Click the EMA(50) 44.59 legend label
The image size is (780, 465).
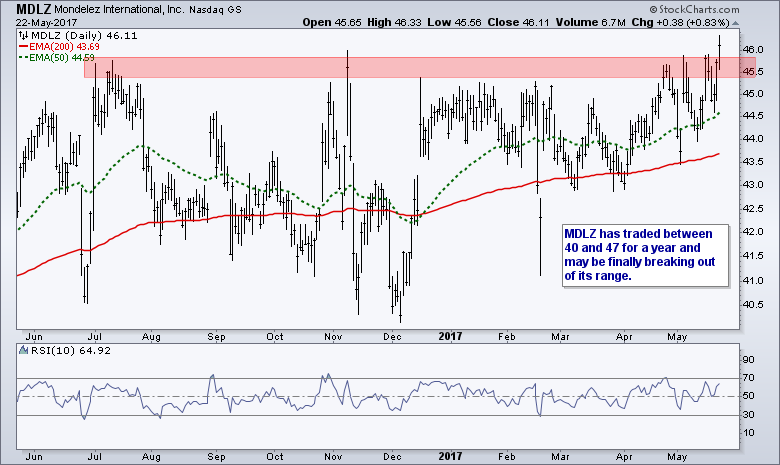point(64,59)
